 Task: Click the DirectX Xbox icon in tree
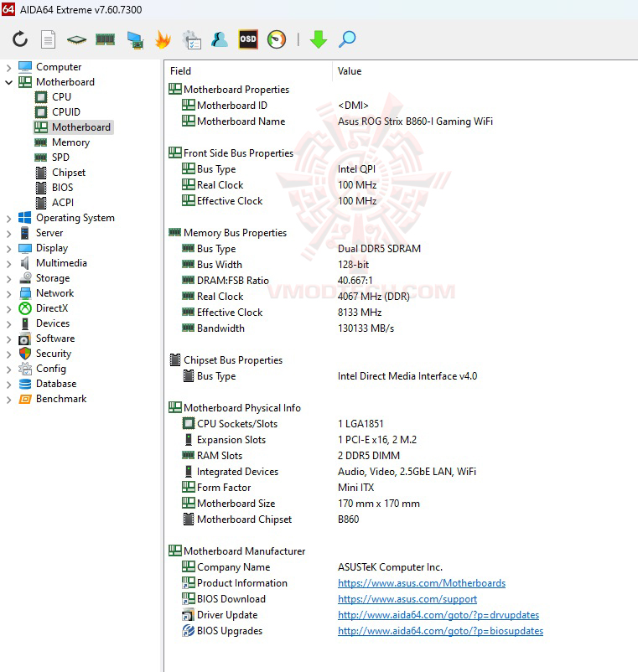click(25, 308)
